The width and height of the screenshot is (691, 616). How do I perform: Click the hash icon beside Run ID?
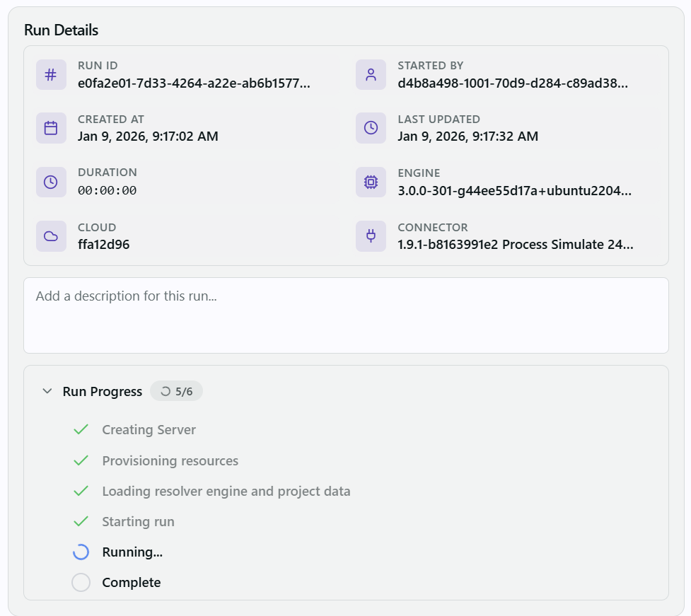point(51,74)
